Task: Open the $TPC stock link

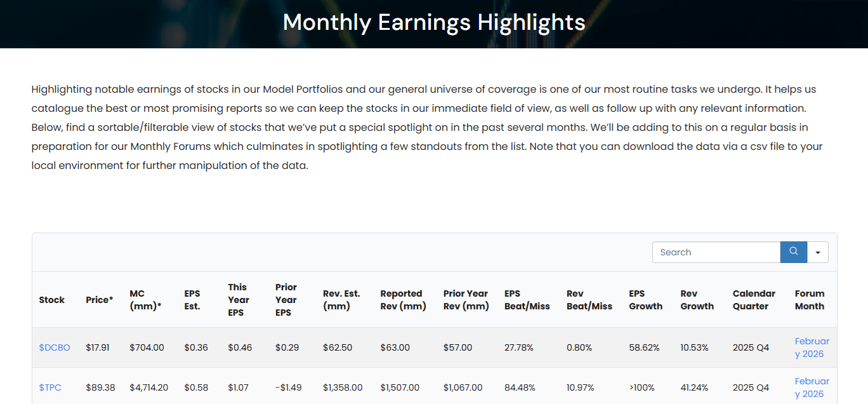Action: (50, 387)
